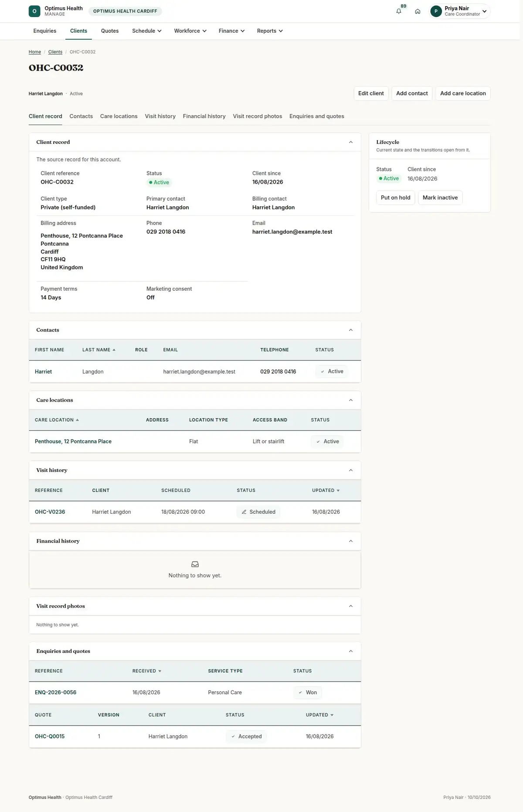
Task: Open the Schedule dropdown menu
Action: pyautogui.click(x=147, y=31)
